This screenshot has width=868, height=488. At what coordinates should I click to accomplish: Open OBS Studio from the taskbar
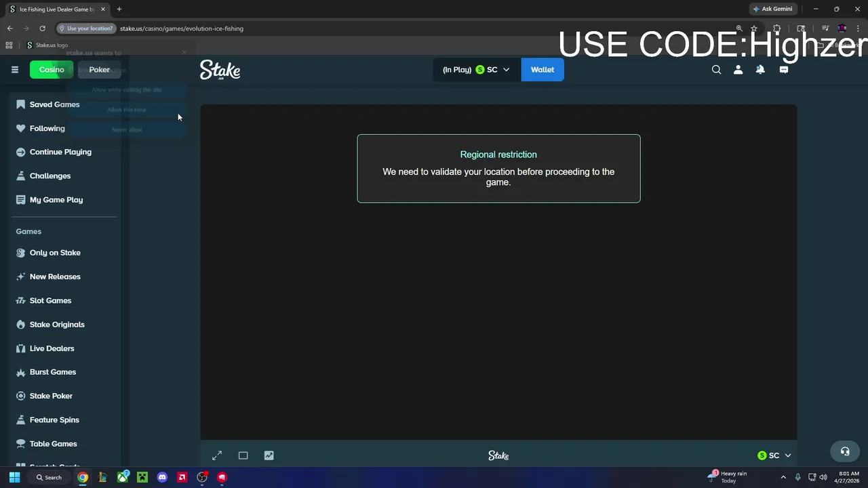pos(202,477)
